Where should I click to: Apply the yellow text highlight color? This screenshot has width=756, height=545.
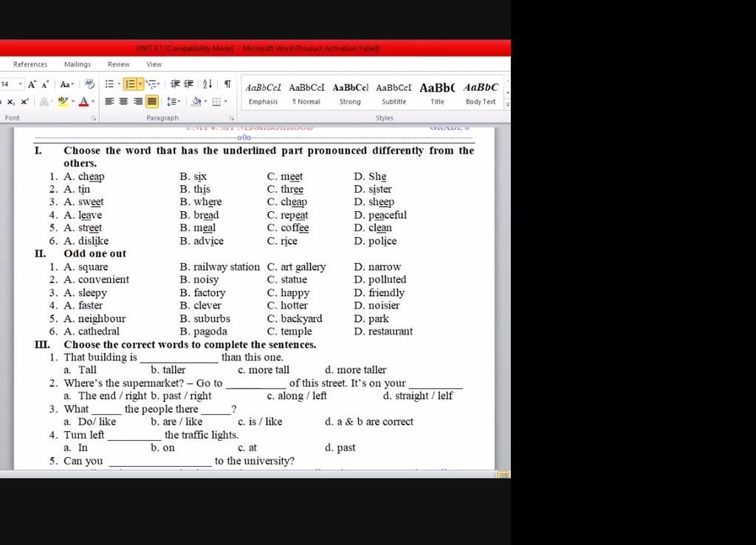(63, 102)
